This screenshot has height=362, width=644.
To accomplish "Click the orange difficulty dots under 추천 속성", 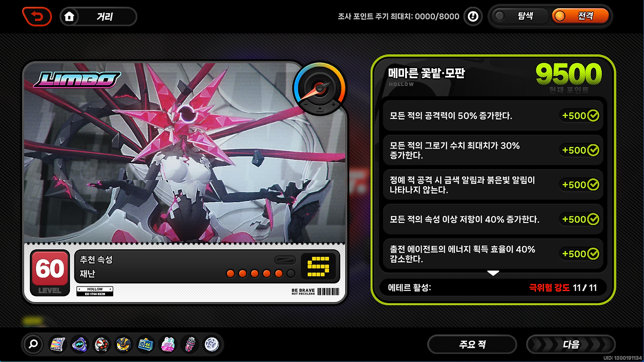I will pyautogui.click(x=261, y=274).
